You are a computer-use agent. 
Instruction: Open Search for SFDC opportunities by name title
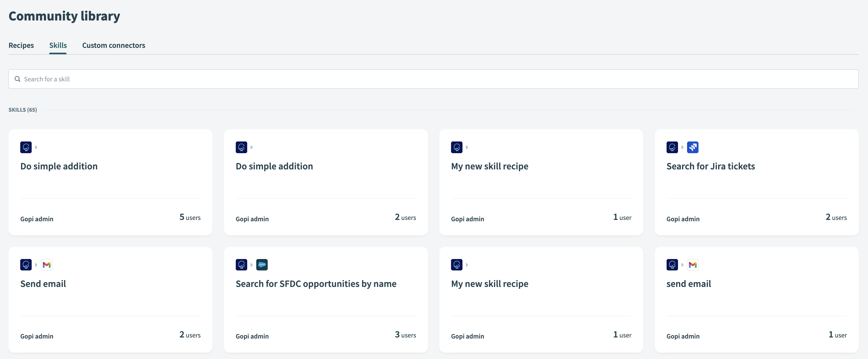pos(316,284)
